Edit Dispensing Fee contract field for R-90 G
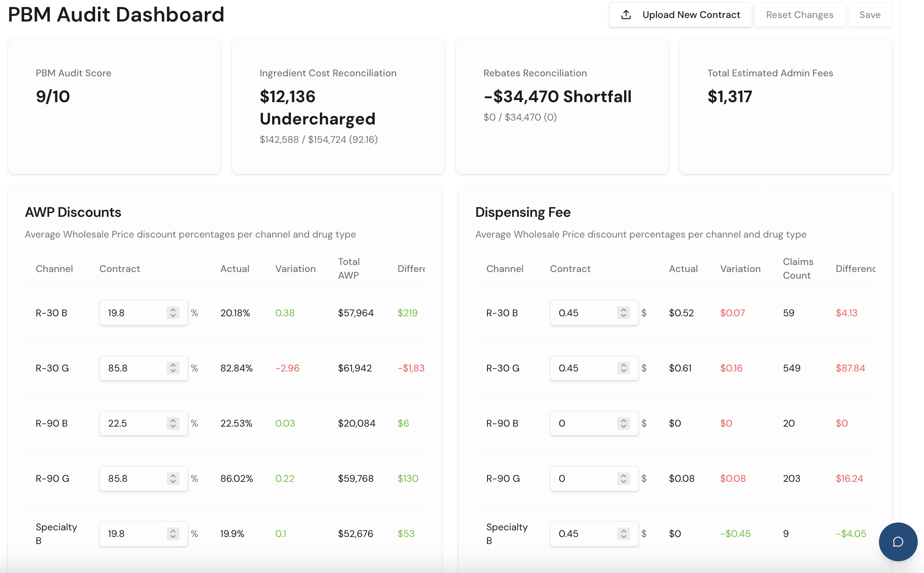Viewport: 924px width, 573px height. click(x=594, y=478)
